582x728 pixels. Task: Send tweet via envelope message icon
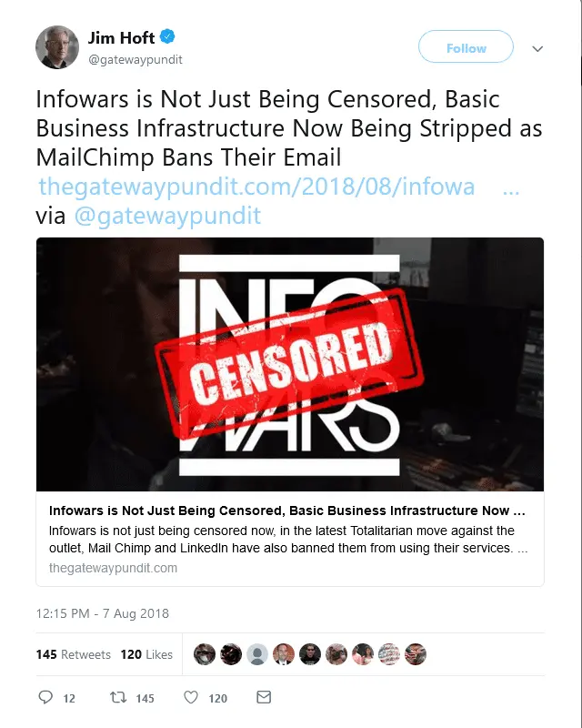pos(264,697)
